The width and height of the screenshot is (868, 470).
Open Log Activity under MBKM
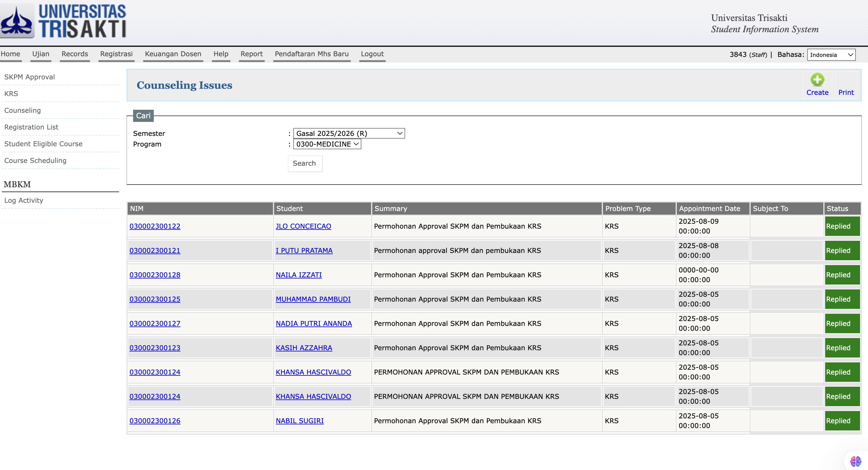[x=24, y=200]
